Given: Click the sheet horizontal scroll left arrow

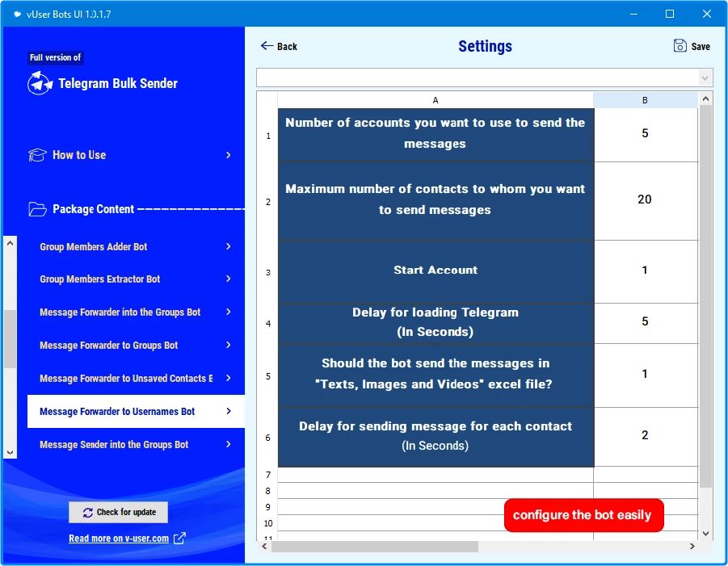Looking at the screenshot, I should point(264,546).
